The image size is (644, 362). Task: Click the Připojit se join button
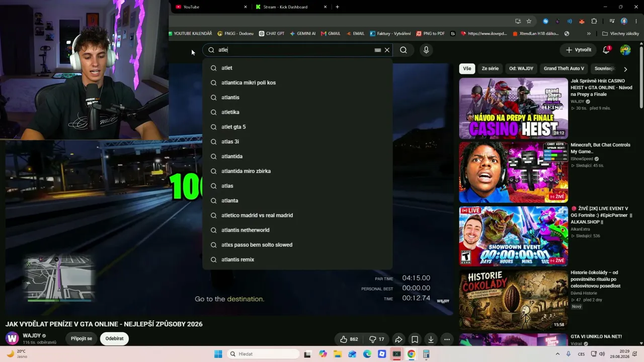click(82, 338)
